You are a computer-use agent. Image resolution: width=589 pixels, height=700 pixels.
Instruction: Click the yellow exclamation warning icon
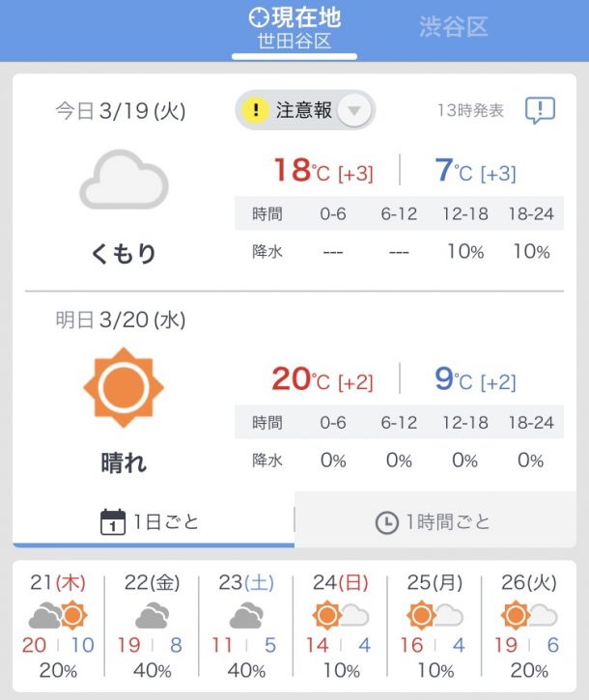click(x=256, y=110)
